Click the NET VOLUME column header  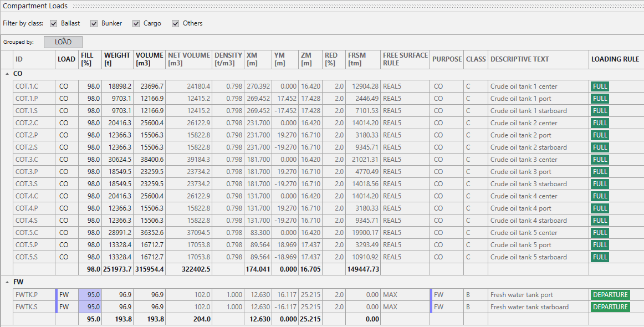(189, 59)
